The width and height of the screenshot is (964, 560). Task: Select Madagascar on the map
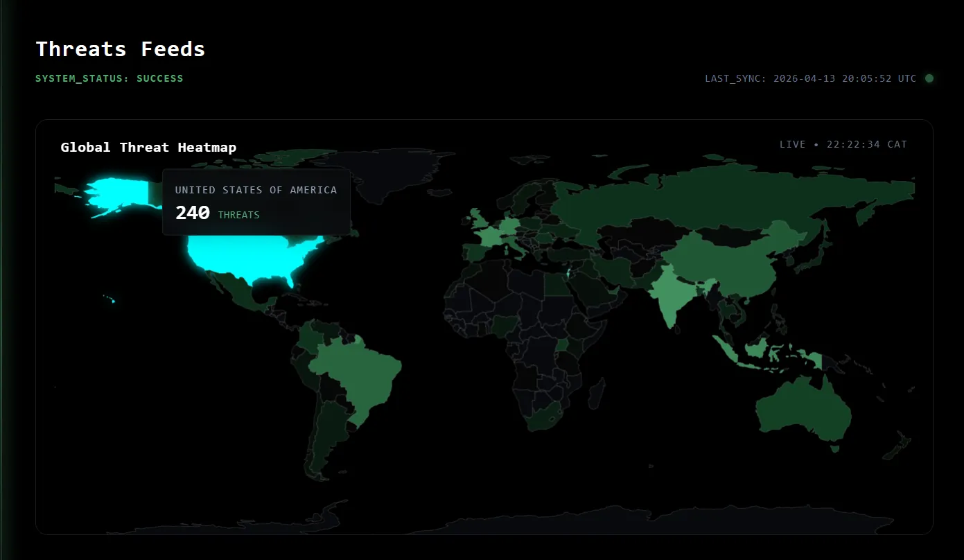tap(596, 394)
